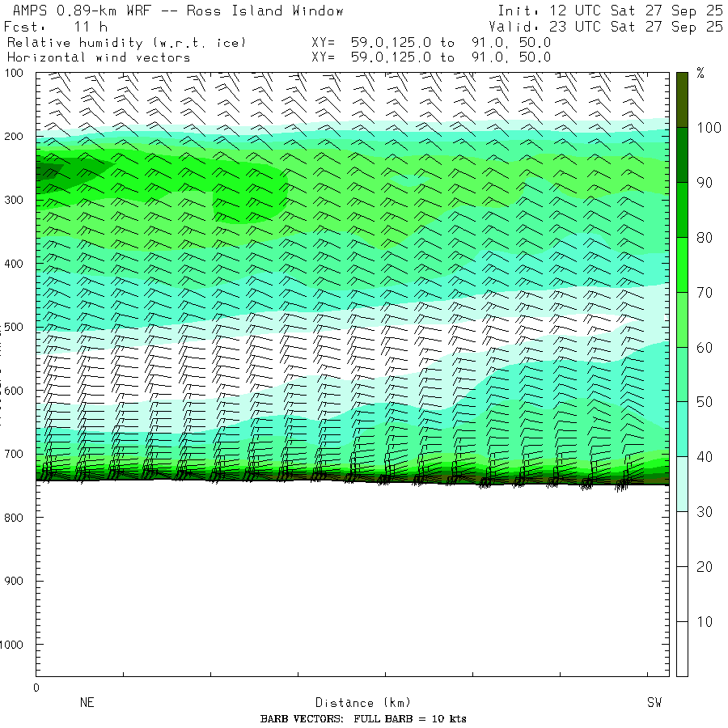Click the colorbar segment above 100

coord(682,99)
